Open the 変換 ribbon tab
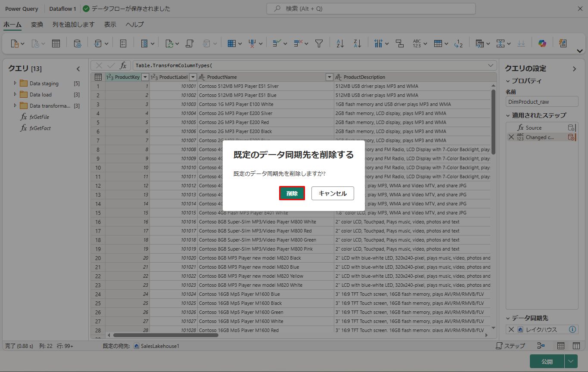 [x=37, y=25]
